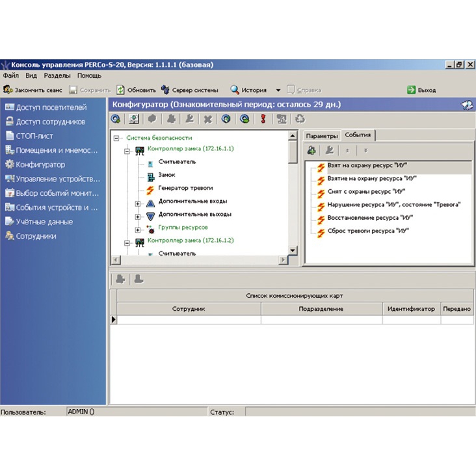Click the add commissioning card icon above table
Image resolution: width=476 pixels, height=476 pixels.
click(120, 279)
